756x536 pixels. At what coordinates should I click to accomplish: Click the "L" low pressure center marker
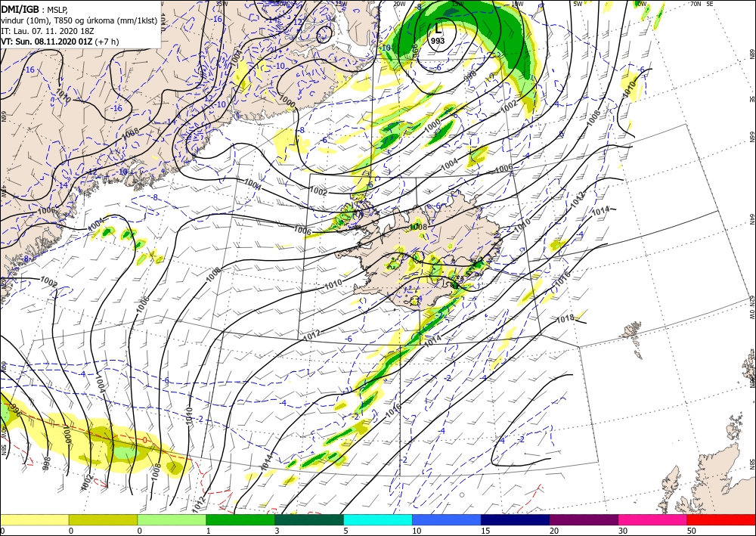[438, 29]
